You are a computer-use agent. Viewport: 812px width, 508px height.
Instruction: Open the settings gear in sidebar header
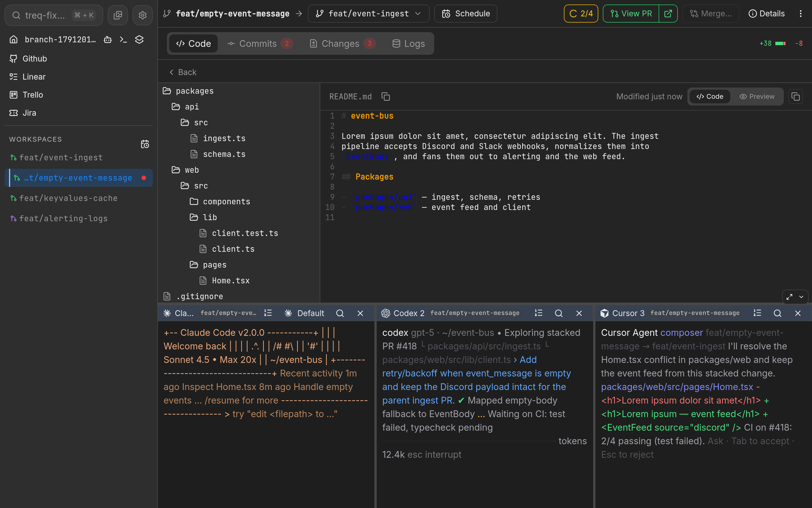143,15
